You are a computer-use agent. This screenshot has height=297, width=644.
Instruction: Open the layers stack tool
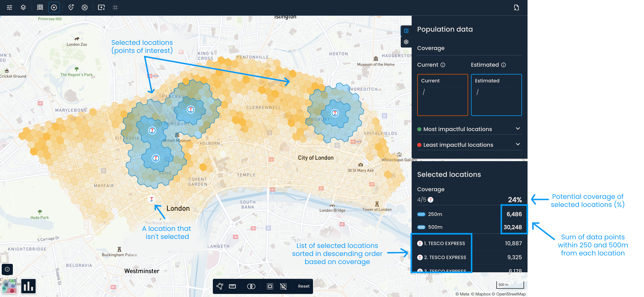click(23, 7)
